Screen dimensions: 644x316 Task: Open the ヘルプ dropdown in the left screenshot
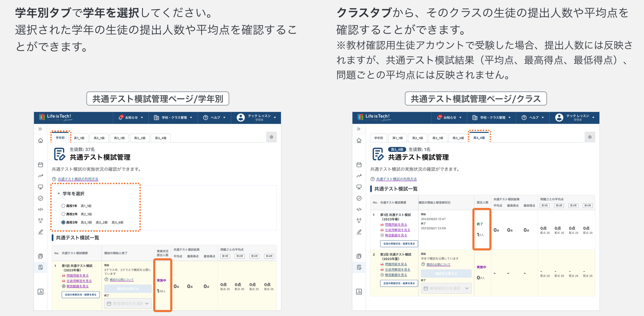(214, 118)
